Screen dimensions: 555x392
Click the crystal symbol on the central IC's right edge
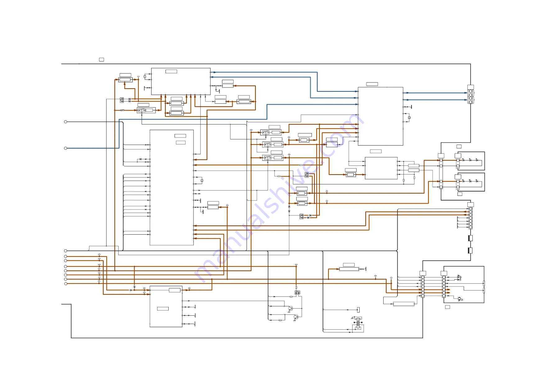click(x=202, y=180)
